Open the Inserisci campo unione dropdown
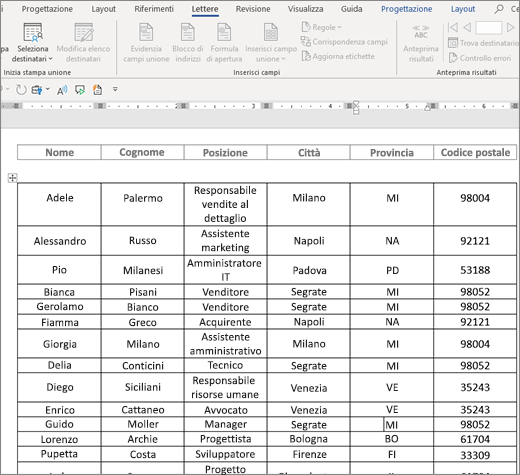The height and width of the screenshot is (475, 520). tap(271, 43)
